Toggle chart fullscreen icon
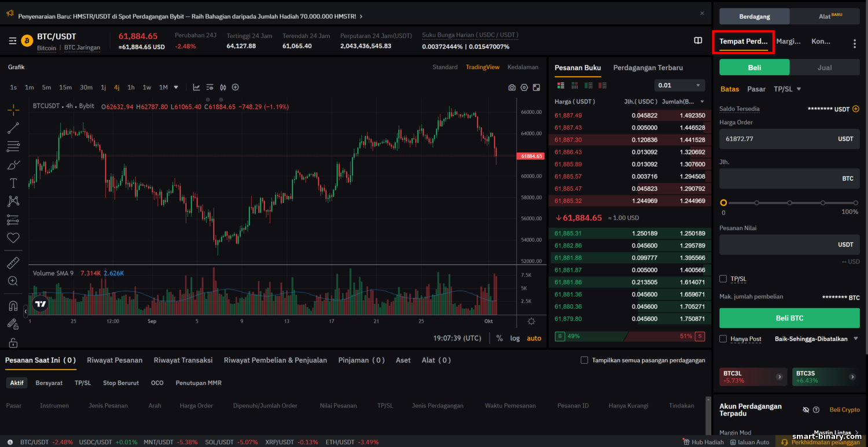Image resolution: width=868 pixels, height=447 pixels. [x=536, y=88]
